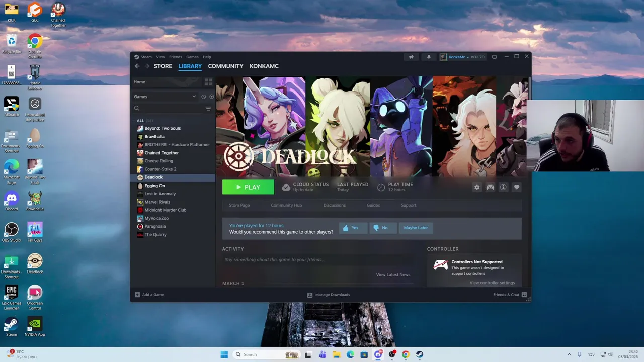
Task: Select Beyond: Two Souls in library
Action: click(x=163, y=128)
